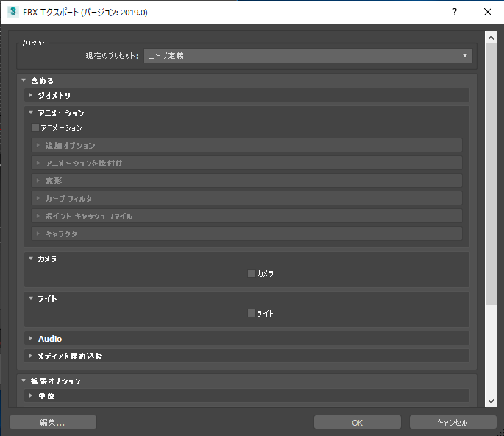The width and height of the screenshot is (504, 436).
Task: Collapse the 含める section
Action: coord(247,81)
